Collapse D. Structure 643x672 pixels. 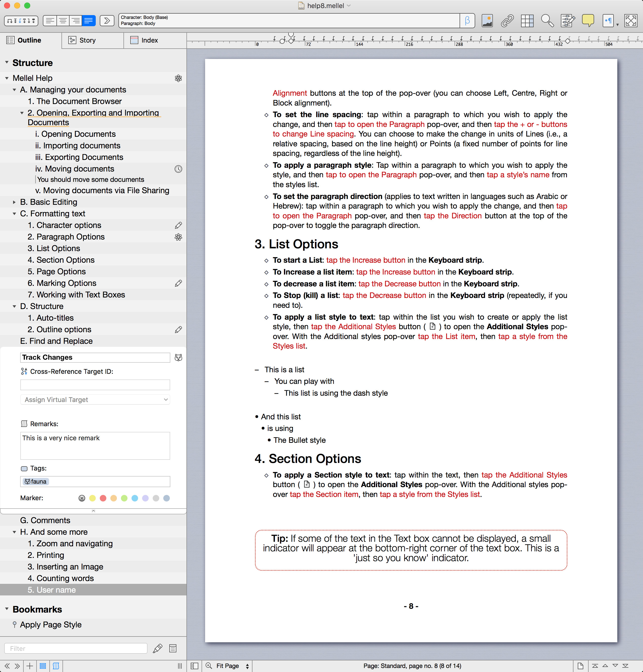14,306
